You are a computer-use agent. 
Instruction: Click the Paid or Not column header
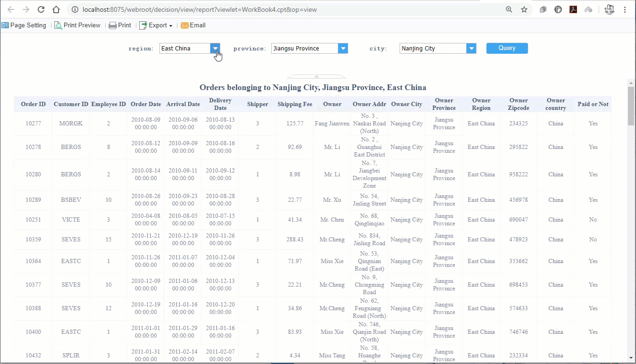593,104
